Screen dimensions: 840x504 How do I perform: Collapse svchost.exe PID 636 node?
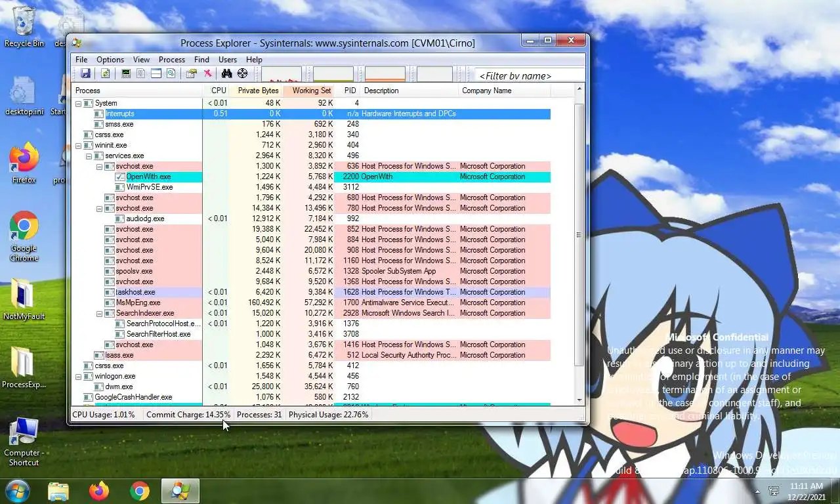99,166
